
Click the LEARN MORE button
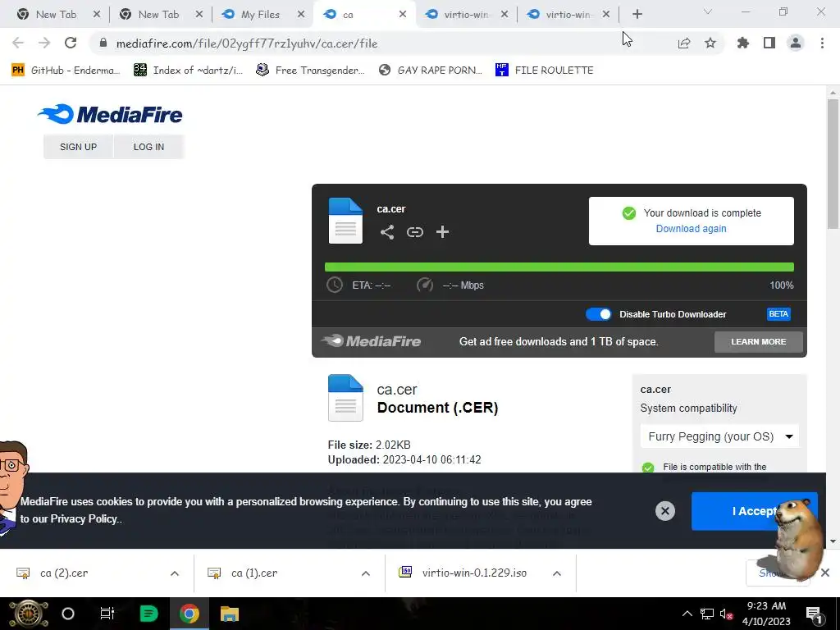[759, 342]
